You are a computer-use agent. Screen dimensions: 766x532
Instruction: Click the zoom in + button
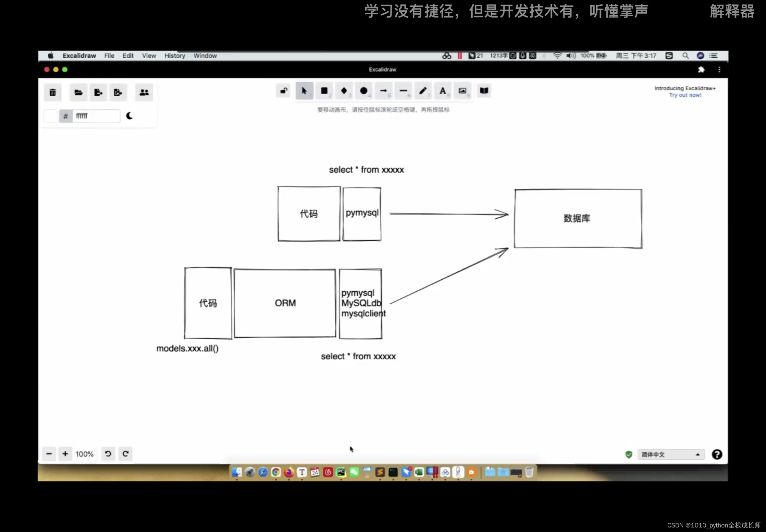65,453
